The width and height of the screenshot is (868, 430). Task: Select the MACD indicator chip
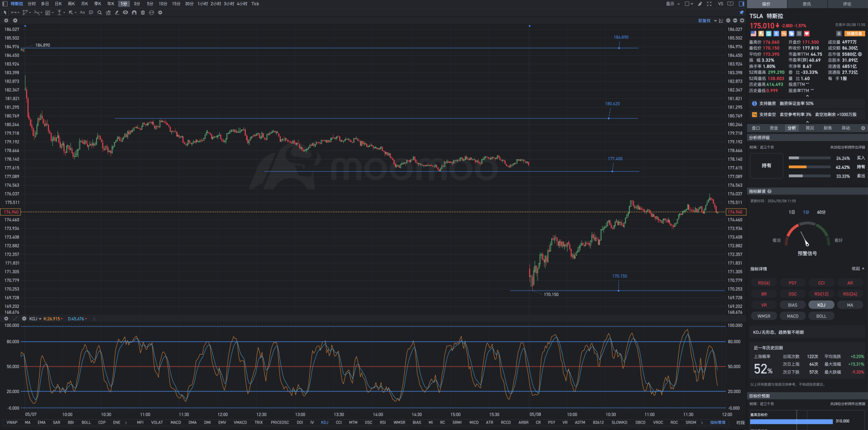pyautogui.click(x=793, y=316)
